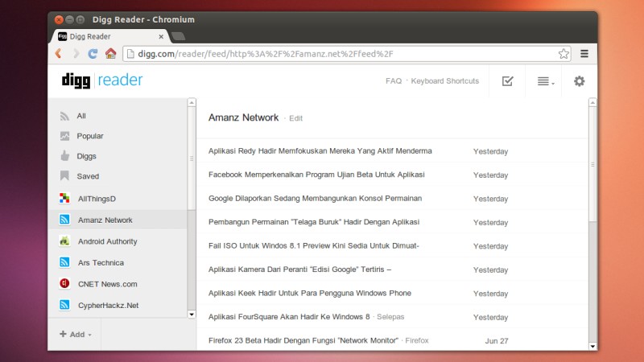Screen dimensions: 644x362
Task: Select Popular in the sidebar
Action: (x=90, y=136)
